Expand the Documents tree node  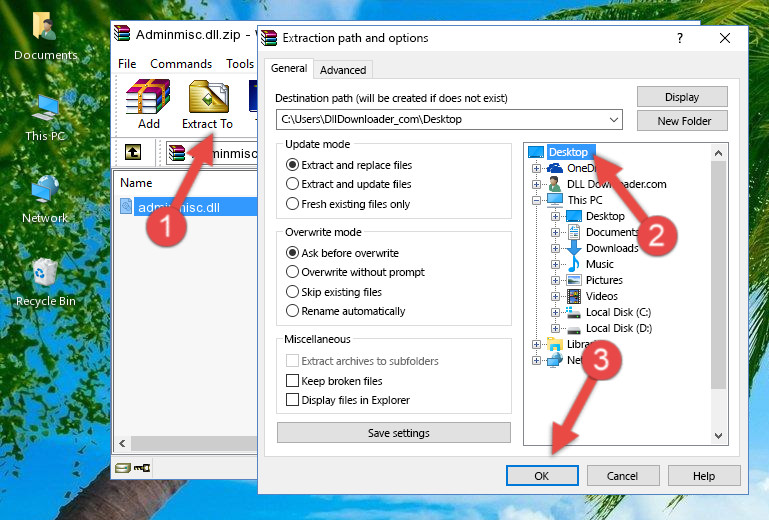[x=555, y=233]
